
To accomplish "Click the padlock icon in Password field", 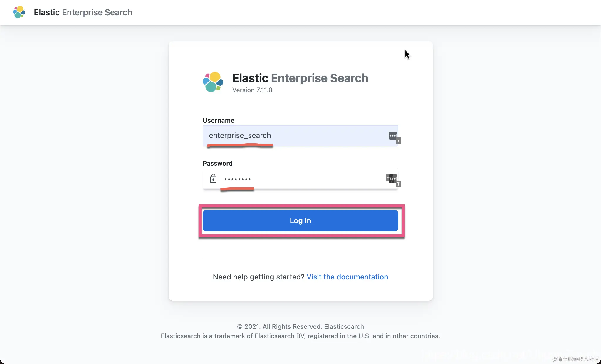I will pyautogui.click(x=213, y=178).
